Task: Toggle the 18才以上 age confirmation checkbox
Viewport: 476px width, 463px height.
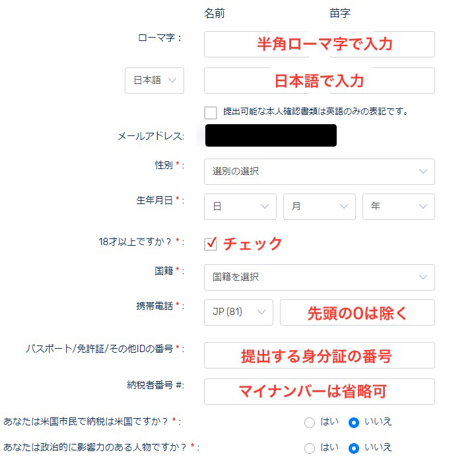Action: coord(211,244)
